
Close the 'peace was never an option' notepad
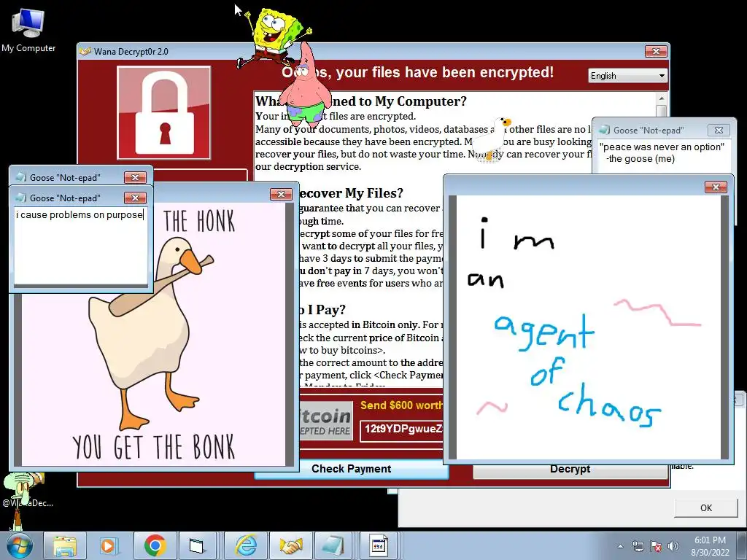[x=719, y=130]
